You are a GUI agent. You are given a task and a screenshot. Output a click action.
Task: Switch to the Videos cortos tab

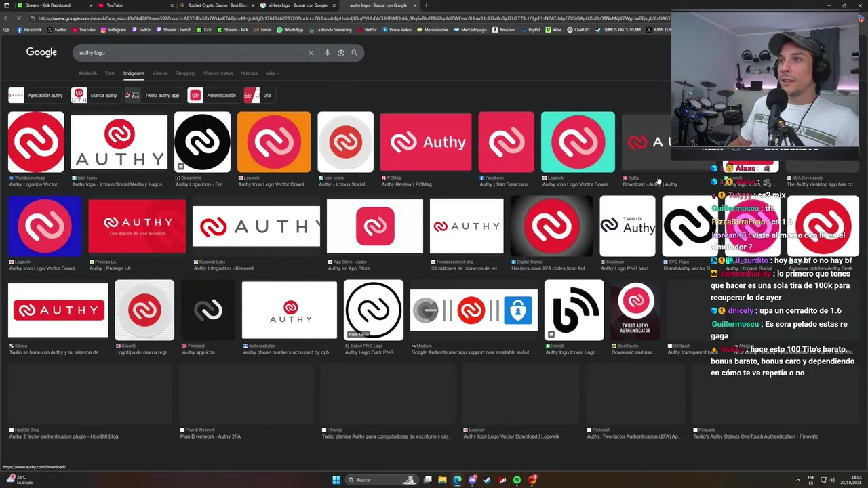pyautogui.click(x=218, y=73)
